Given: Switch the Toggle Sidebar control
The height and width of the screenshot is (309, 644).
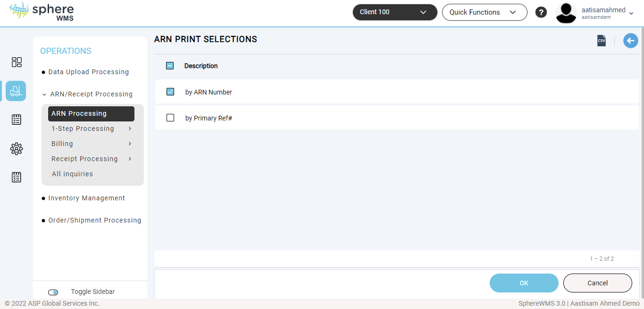Looking at the screenshot, I should point(53,292).
